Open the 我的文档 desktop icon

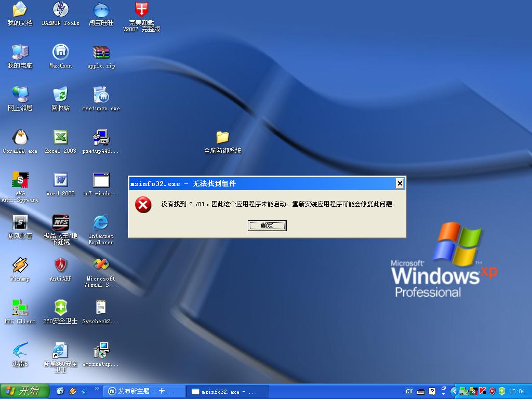(x=20, y=14)
